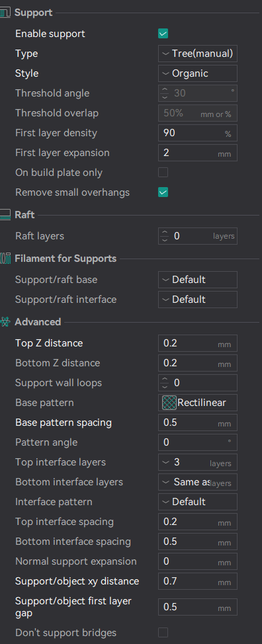Click the Normal support expansion label
Image resolution: width=262 pixels, height=644 pixels.
pos(76,561)
